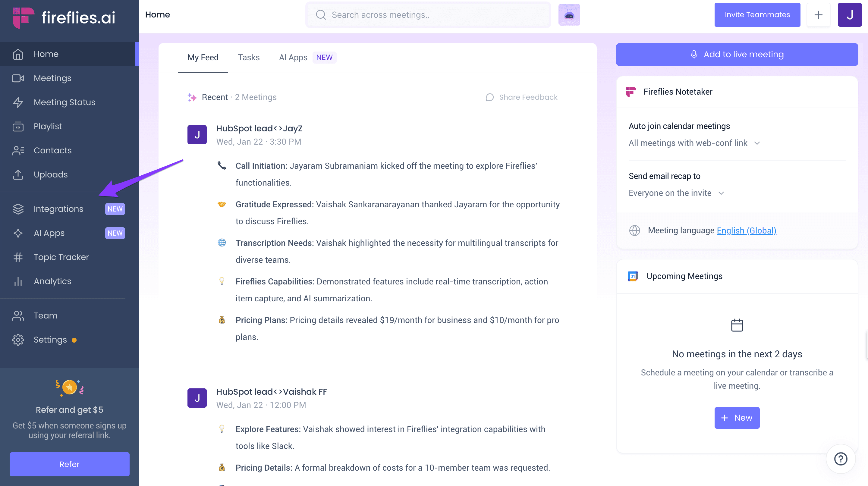Click Invite Teammates button
The height and width of the screenshot is (486, 868).
pyautogui.click(x=757, y=15)
